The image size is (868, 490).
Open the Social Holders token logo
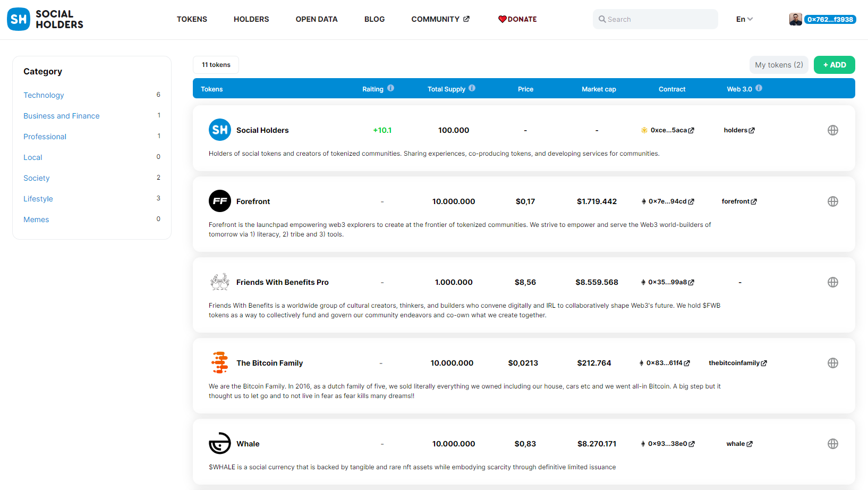click(220, 130)
